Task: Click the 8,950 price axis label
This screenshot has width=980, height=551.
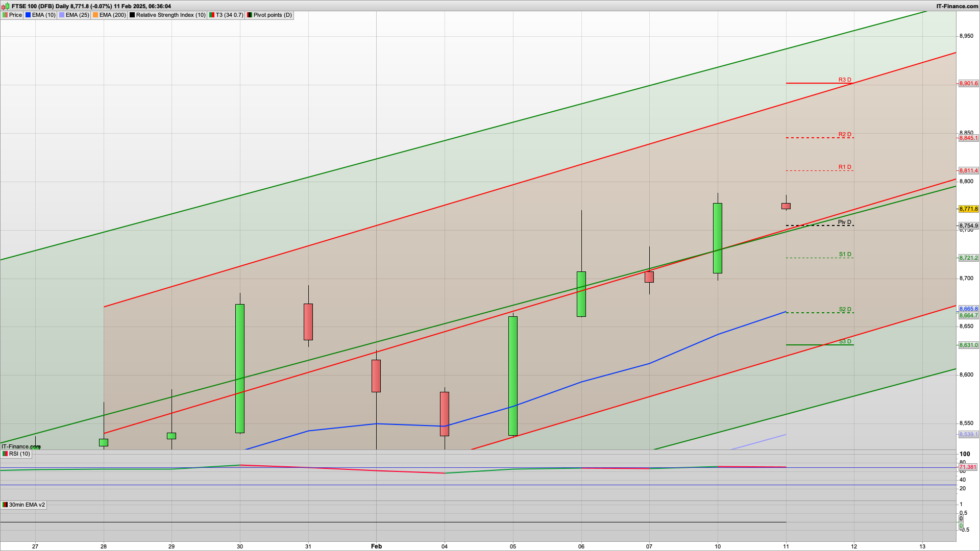Action: coord(967,36)
